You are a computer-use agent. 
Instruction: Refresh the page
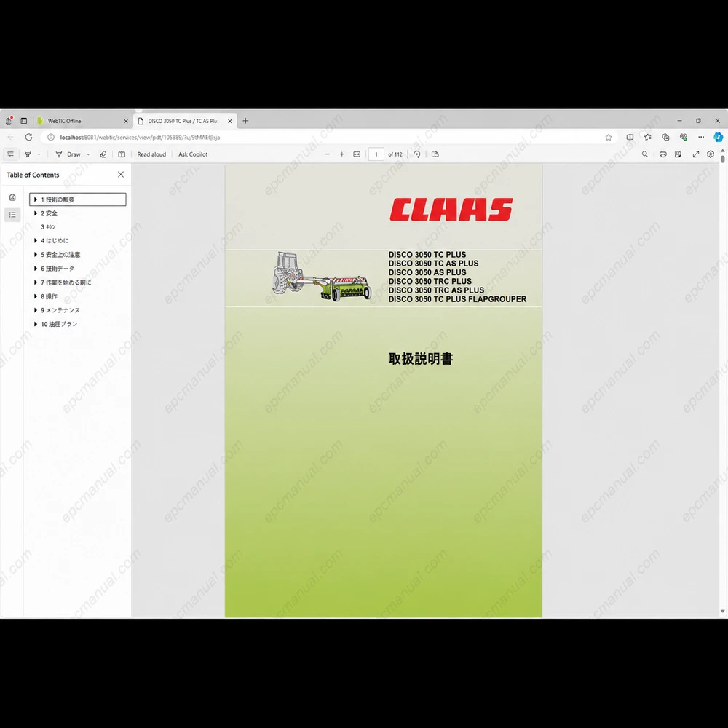click(x=29, y=138)
